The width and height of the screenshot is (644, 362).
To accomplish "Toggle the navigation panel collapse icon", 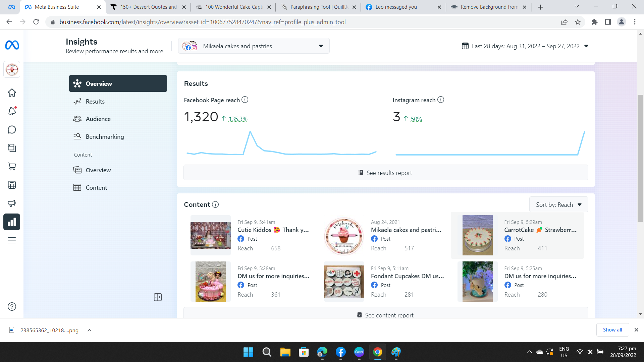I will point(158,297).
